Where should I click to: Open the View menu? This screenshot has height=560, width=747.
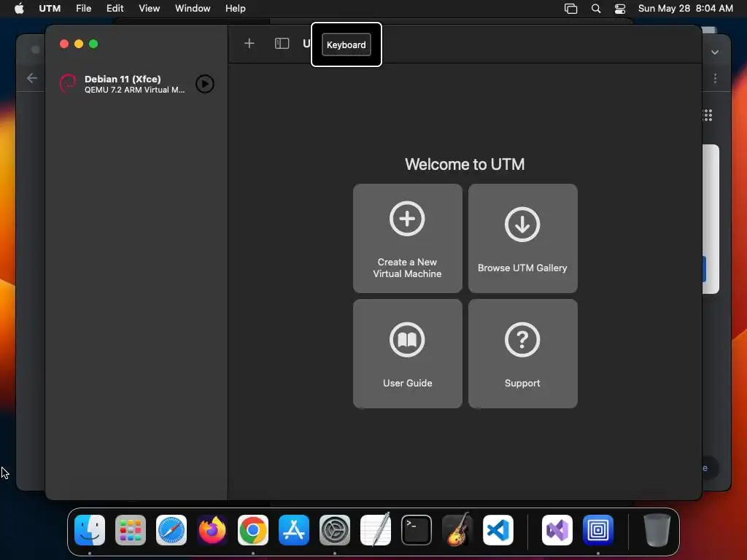(149, 9)
